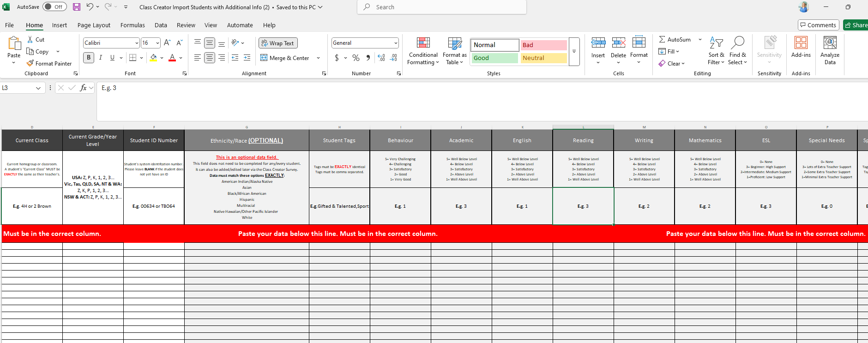This screenshot has height=343, width=868.
Task: Click the Comments button
Action: pos(818,25)
